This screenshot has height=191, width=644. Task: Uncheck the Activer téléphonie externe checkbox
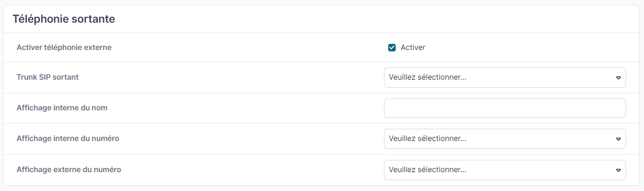point(392,48)
